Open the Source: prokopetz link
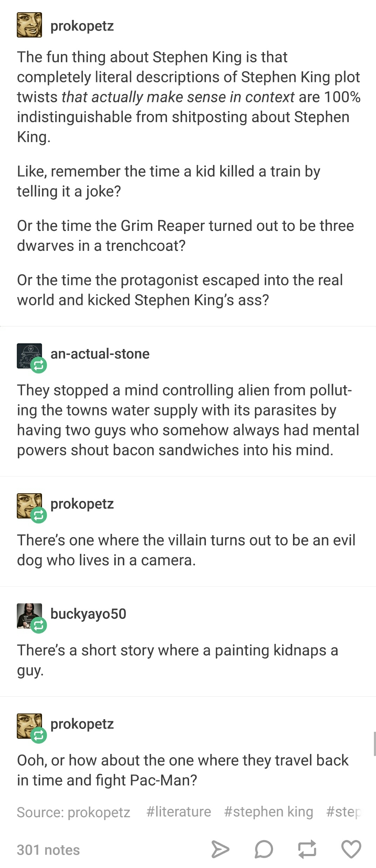The width and height of the screenshot is (376, 868). [x=74, y=812]
